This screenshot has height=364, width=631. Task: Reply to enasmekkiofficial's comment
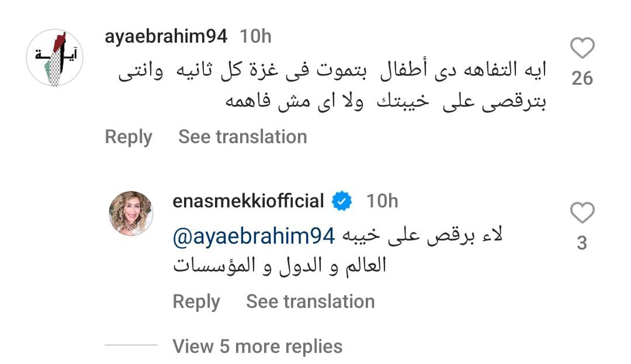coord(196,301)
